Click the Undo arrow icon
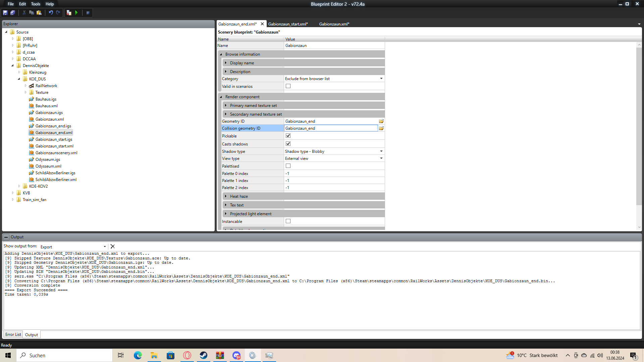Viewport: 644px width, 362px height. [51, 13]
